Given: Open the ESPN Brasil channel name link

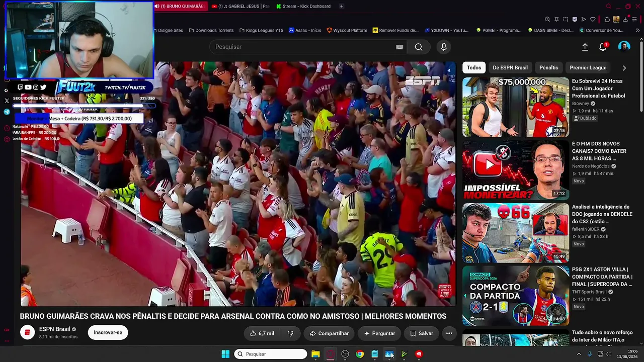Looking at the screenshot, I should [x=55, y=329].
